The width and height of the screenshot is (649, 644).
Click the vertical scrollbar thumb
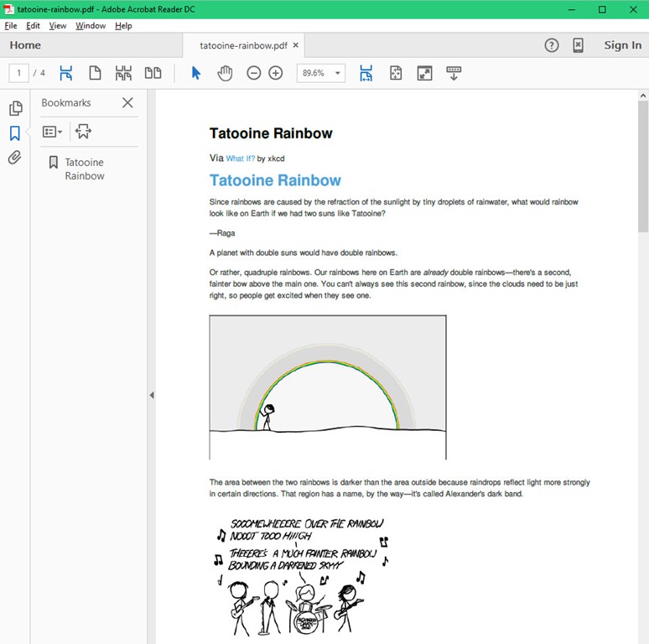click(x=643, y=165)
